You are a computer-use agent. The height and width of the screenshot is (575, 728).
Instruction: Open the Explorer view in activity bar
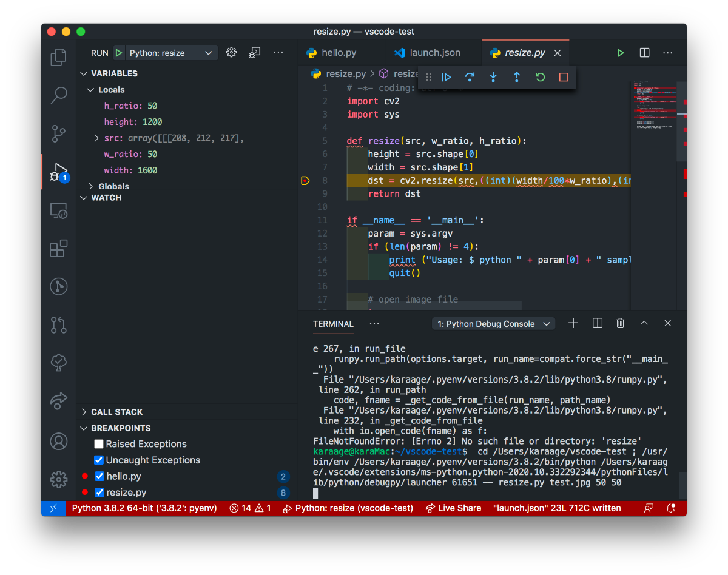tap(58, 57)
